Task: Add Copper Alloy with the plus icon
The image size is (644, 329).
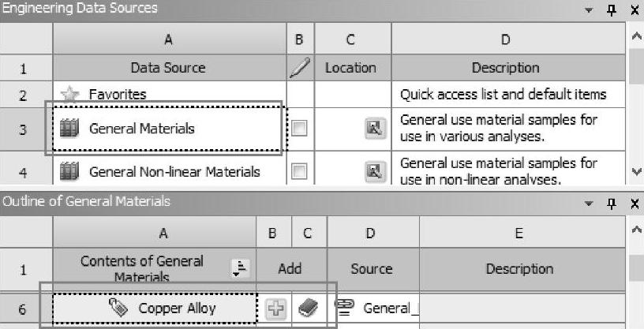Action: pyautogui.click(x=274, y=308)
